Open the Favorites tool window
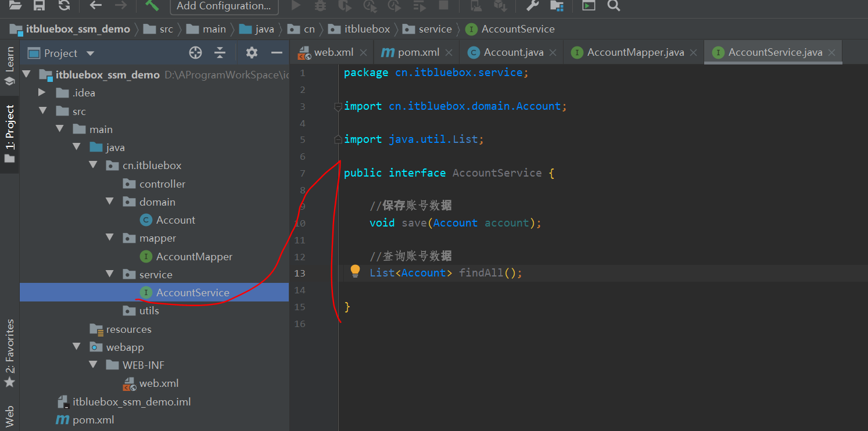This screenshot has height=431, width=868. (10, 353)
